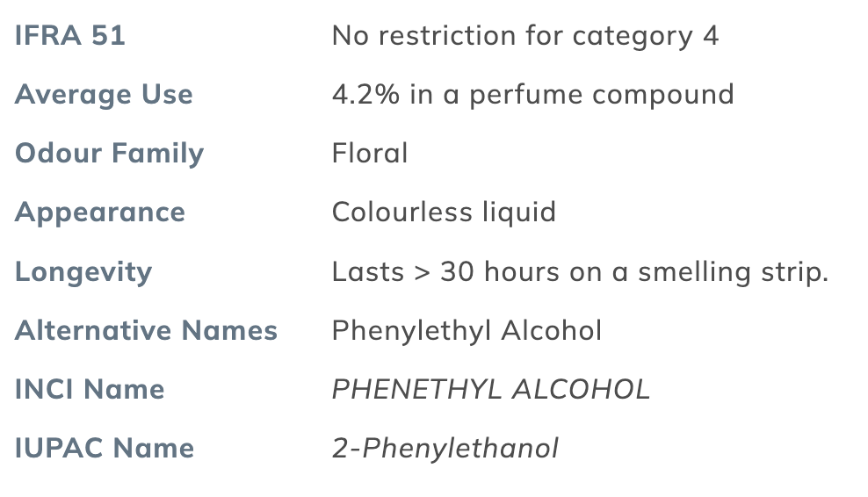This screenshot has height=497, width=868.
Task: Click the Average Use label
Action: (104, 94)
